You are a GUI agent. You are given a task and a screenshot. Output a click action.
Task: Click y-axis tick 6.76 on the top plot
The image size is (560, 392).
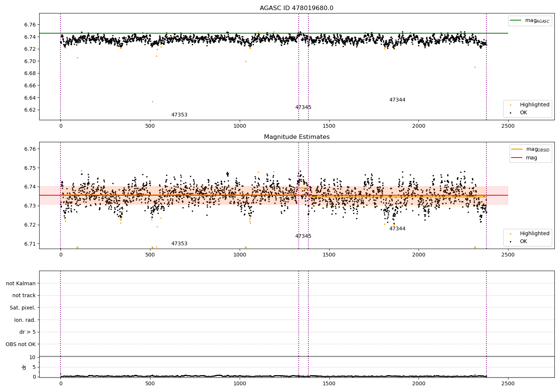coord(29,25)
